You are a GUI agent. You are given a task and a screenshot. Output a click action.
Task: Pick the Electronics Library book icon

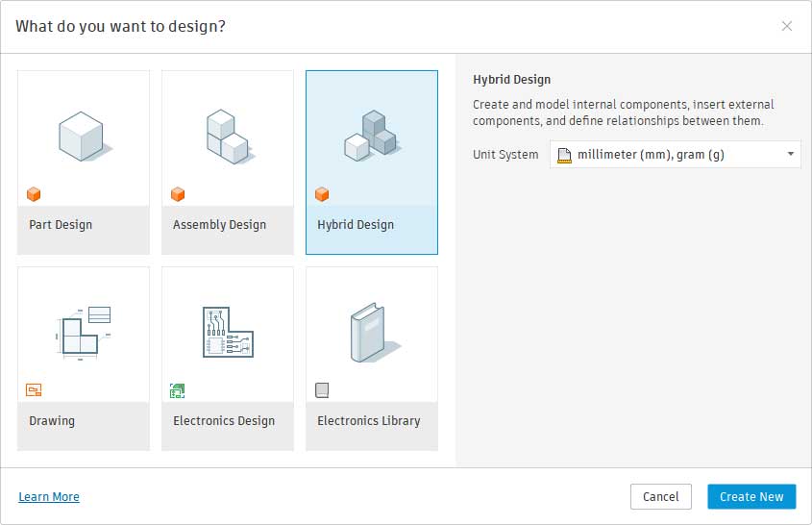click(x=371, y=332)
